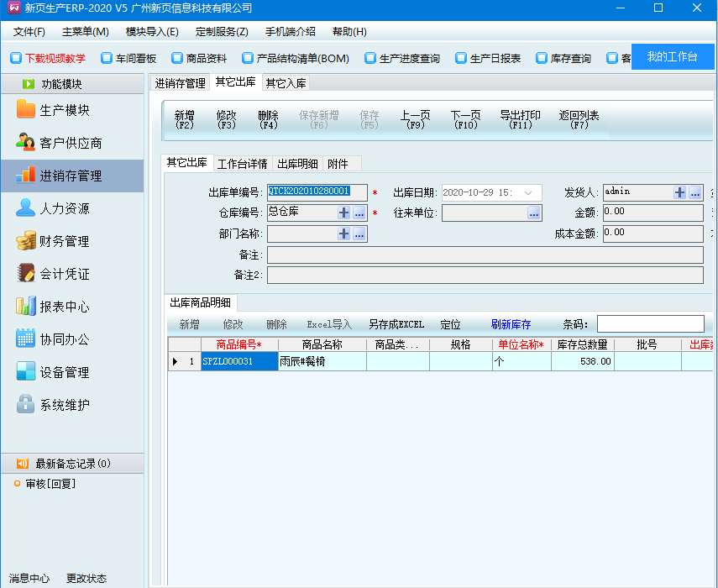Open the 往来单位 lookup ellipsis button
This screenshot has height=588, width=718.
(533, 213)
